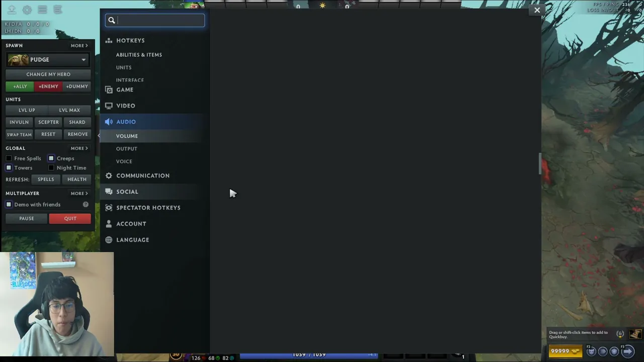Open settings via the gear icon at top-left
The height and width of the screenshot is (362, 644).
pos(27,10)
